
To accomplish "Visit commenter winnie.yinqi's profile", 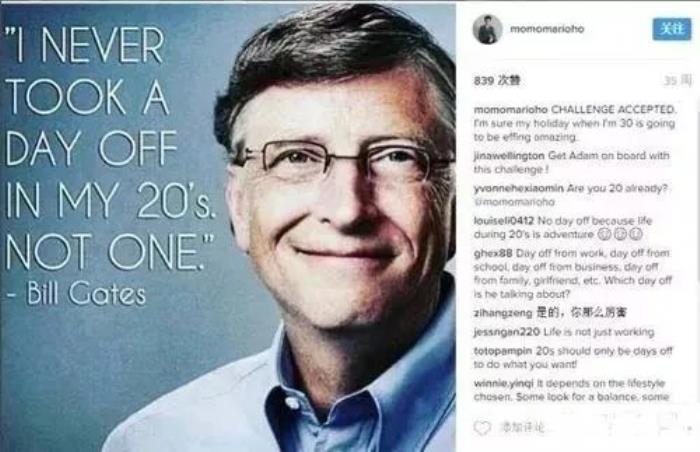I will pos(504,384).
